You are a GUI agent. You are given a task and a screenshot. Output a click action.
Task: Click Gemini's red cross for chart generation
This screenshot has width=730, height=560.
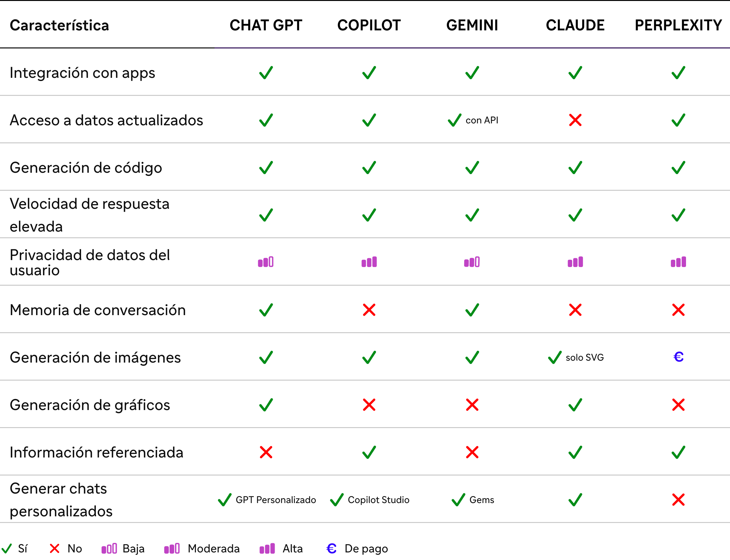tap(472, 405)
